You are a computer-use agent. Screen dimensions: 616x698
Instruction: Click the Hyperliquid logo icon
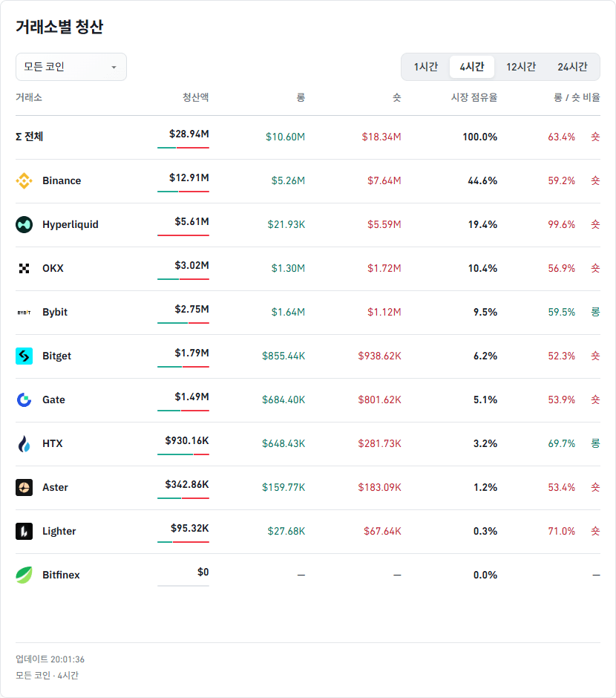pos(24,224)
